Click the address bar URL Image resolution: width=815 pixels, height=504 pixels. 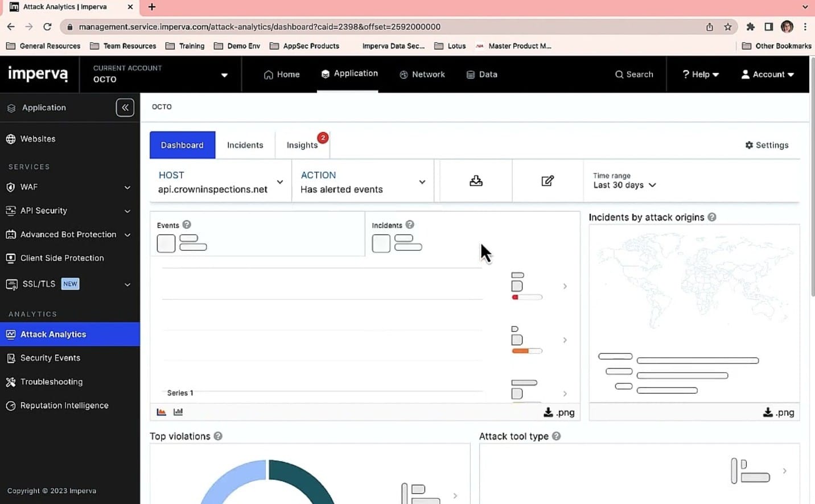click(260, 27)
